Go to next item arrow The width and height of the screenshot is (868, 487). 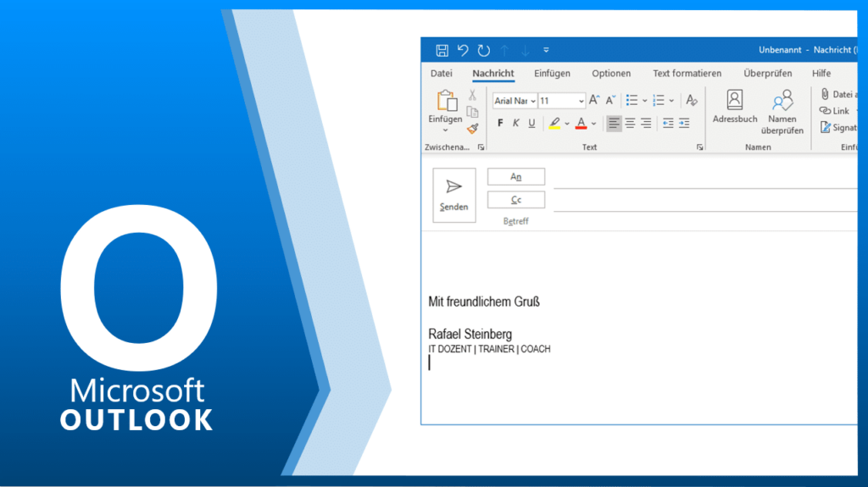pyautogui.click(x=526, y=50)
